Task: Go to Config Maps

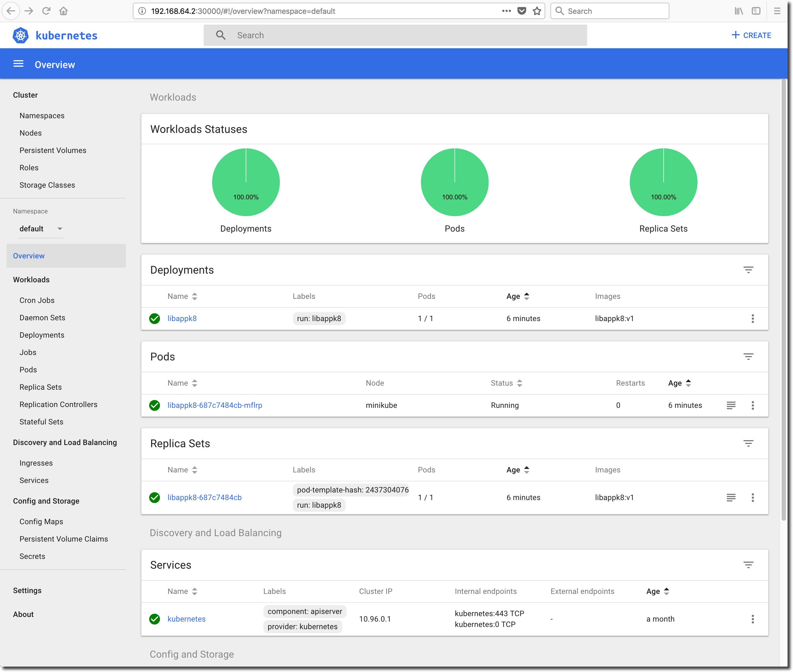Action: (41, 521)
